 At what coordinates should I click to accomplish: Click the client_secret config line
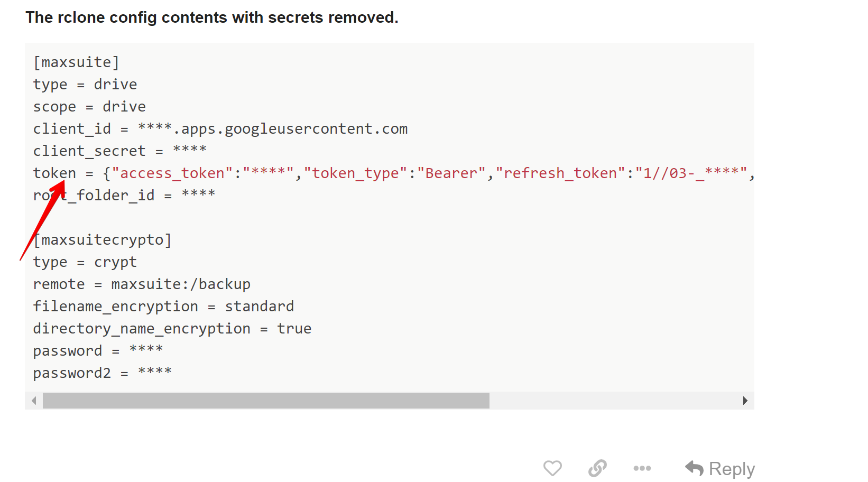(x=119, y=151)
